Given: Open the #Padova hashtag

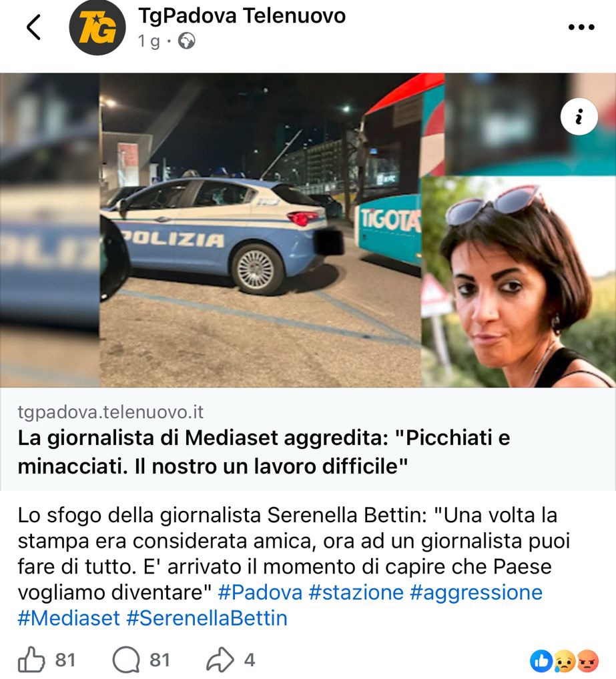Looking at the screenshot, I should (x=260, y=592).
